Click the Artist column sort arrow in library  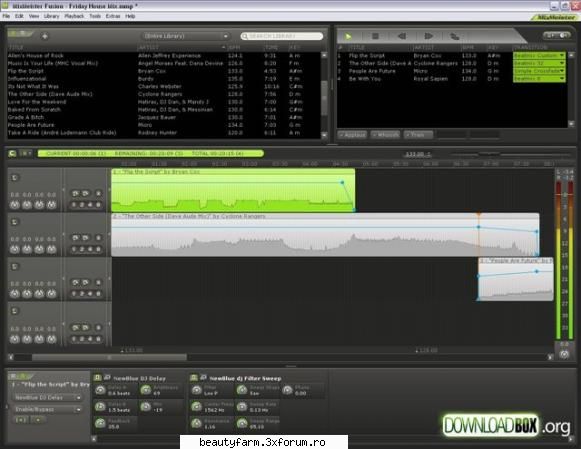click(x=223, y=47)
